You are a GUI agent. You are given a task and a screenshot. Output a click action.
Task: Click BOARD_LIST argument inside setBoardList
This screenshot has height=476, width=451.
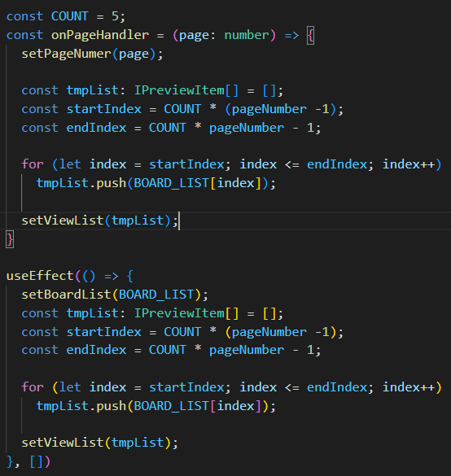(x=156, y=295)
